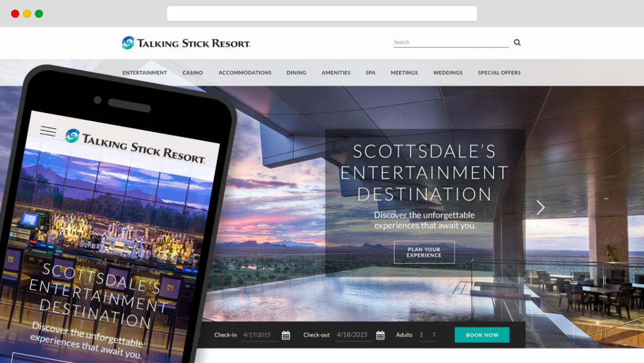Image resolution: width=644 pixels, height=363 pixels.
Task: Click the Scottsdale's Entertainment Destination headline
Action: click(424, 172)
